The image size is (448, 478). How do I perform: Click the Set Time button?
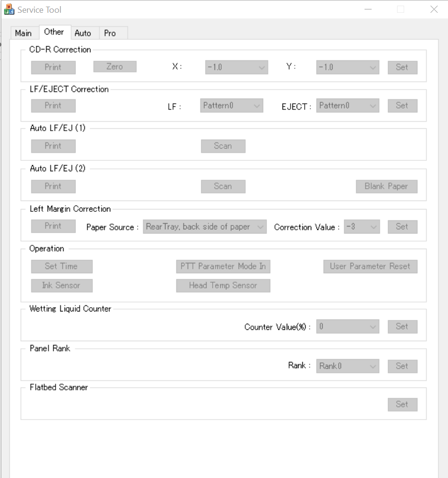click(62, 267)
